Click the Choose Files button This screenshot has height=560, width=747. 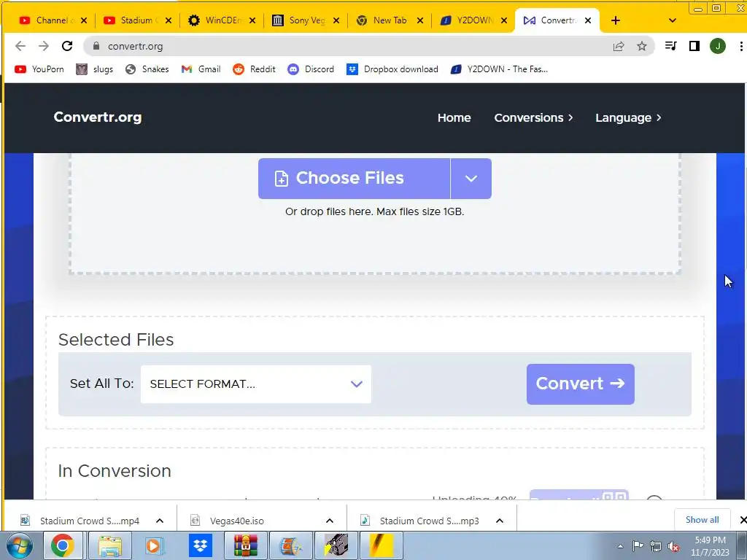[354, 179]
